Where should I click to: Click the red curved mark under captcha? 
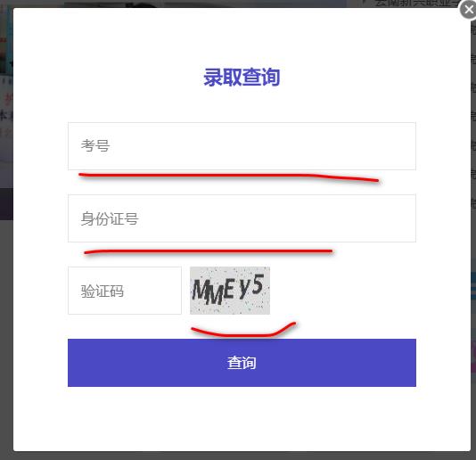point(243,330)
